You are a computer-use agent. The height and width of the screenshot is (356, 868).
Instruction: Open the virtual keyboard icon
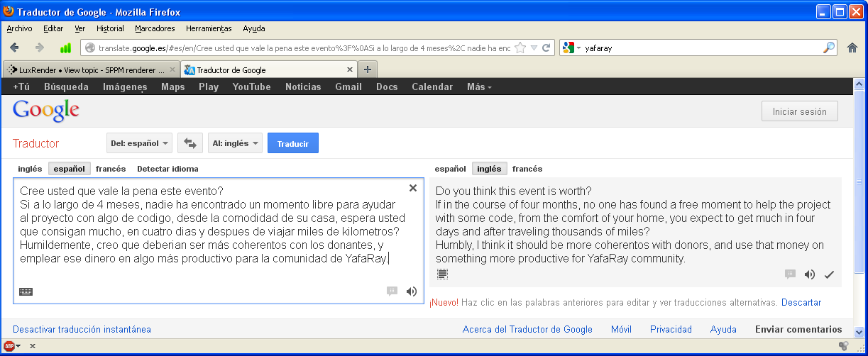coord(26,291)
